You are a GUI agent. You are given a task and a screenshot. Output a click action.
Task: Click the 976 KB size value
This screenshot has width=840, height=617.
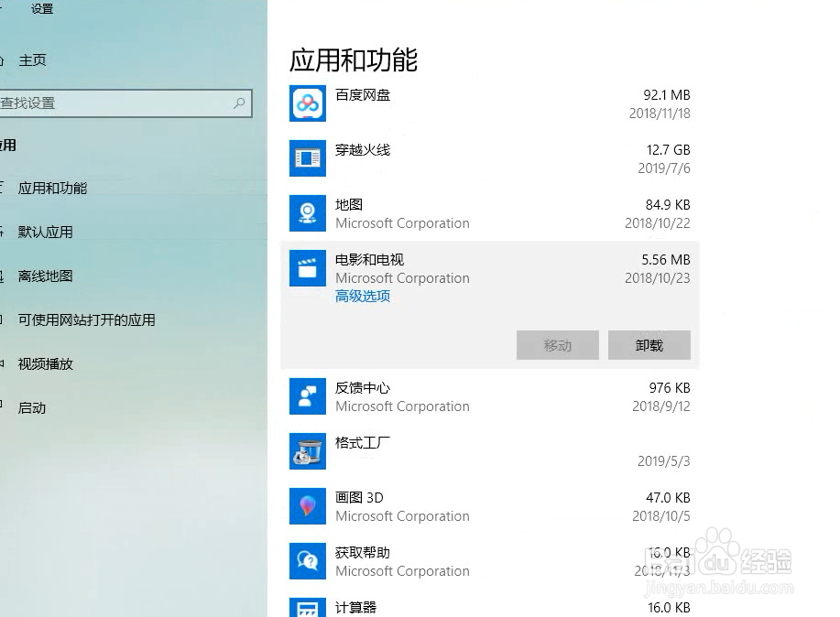tap(670, 388)
